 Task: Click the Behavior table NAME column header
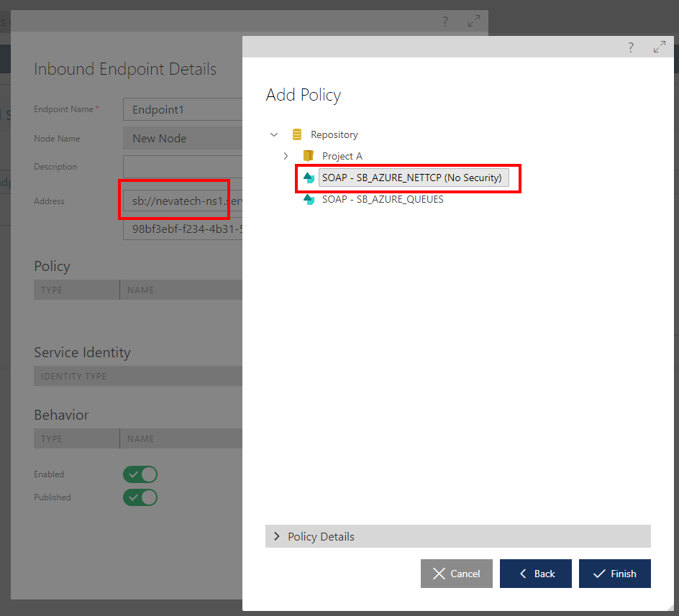coord(181,438)
